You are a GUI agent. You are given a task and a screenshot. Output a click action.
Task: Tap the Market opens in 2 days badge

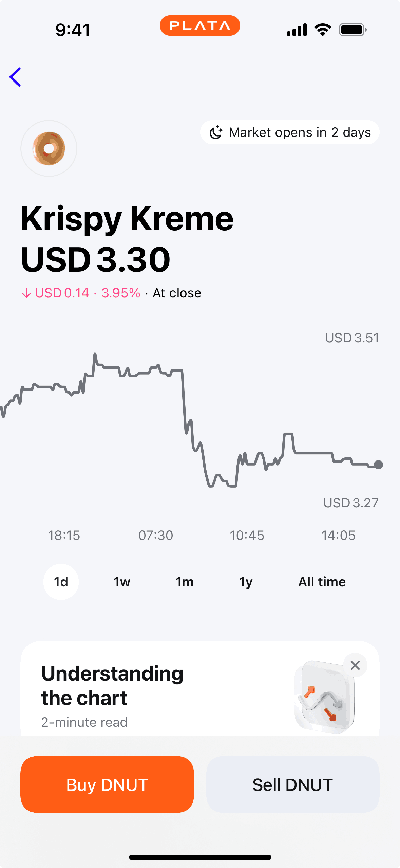coord(290,132)
